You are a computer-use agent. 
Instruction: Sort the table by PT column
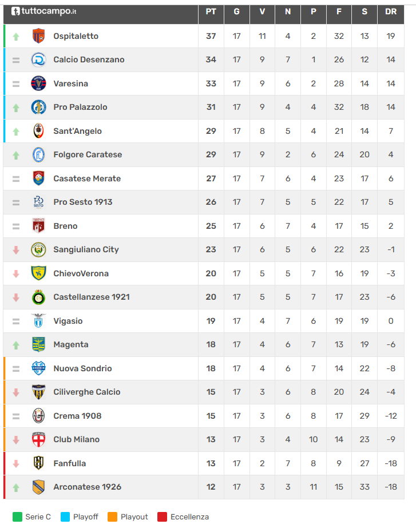point(211,11)
